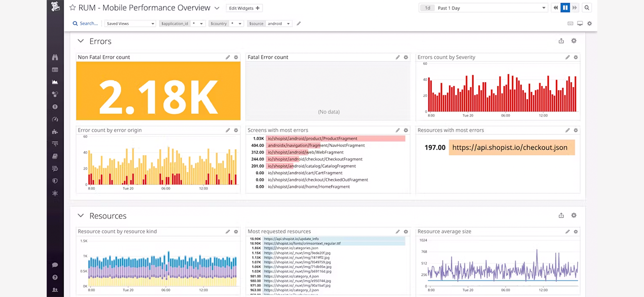This screenshot has height=297, width=644.
Task: Open the dashboard title dropdown chevron
Action: click(x=217, y=8)
